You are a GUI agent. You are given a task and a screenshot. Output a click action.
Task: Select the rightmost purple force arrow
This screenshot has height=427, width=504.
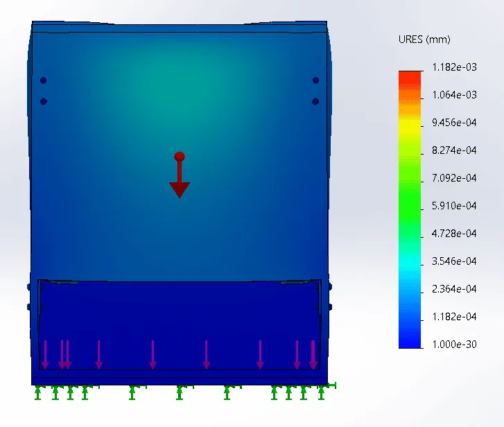pyautogui.click(x=313, y=354)
